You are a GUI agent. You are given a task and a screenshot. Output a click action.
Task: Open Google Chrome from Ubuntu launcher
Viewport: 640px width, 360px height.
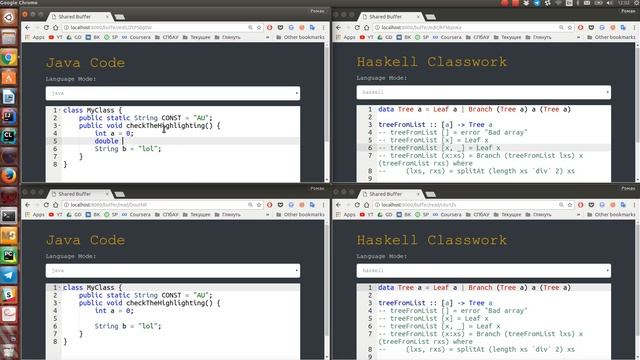(9, 58)
